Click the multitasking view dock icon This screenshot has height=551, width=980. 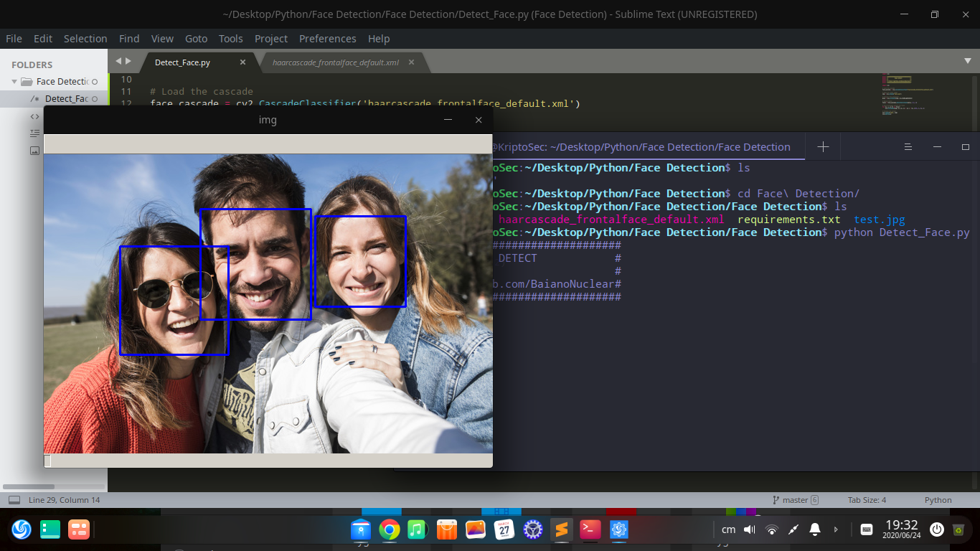pos(50,529)
